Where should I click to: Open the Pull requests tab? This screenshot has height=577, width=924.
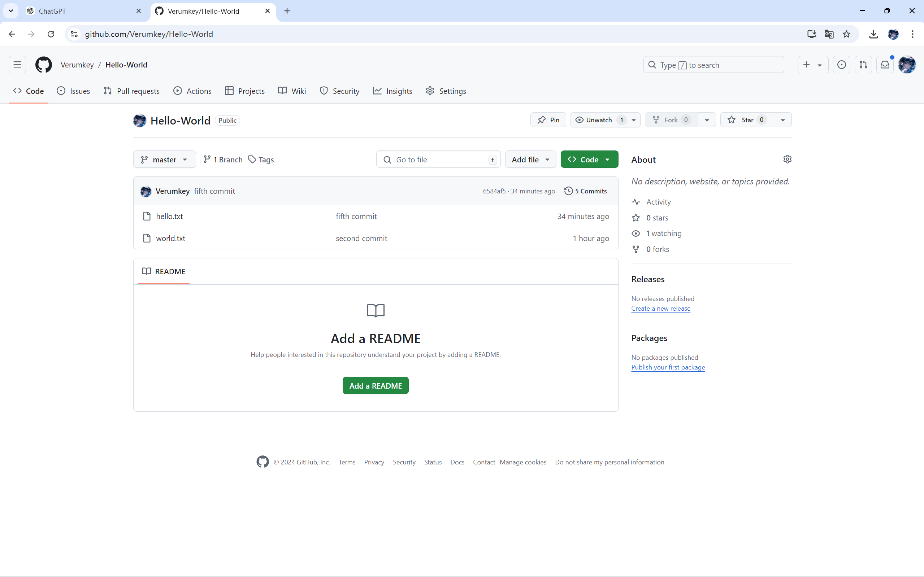tap(131, 91)
